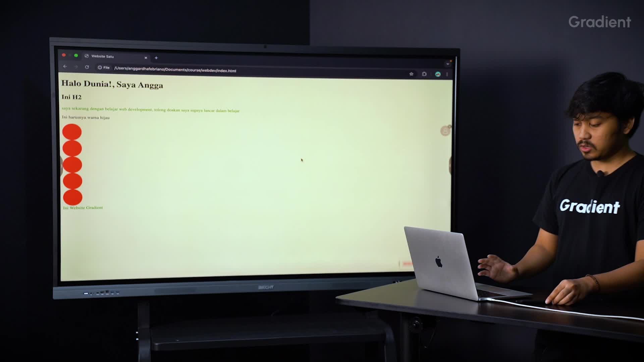Click the bookmark star icon in address bar

(x=411, y=74)
